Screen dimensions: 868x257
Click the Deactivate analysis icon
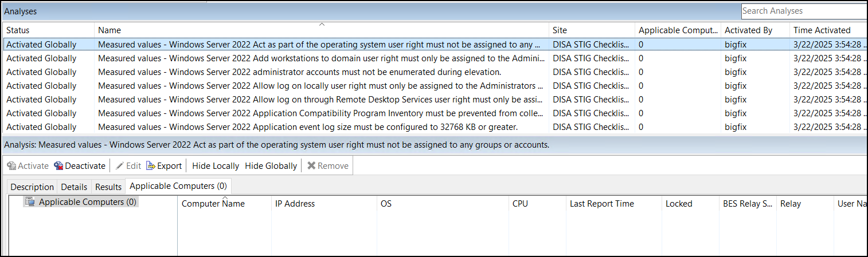(58, 166)
